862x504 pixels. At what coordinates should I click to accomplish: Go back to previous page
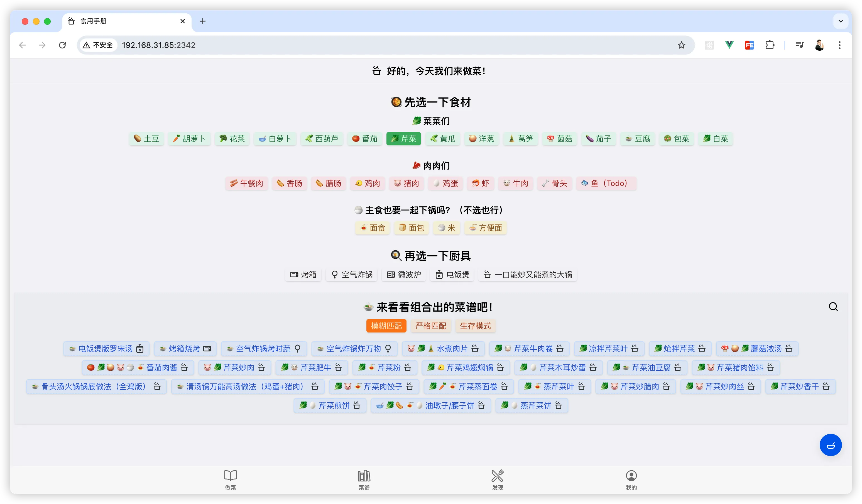click(23, 45)
